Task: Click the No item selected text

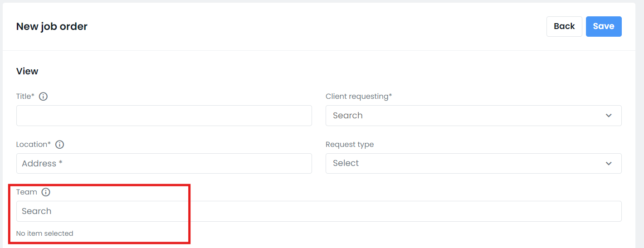Action: click(44, 233)
